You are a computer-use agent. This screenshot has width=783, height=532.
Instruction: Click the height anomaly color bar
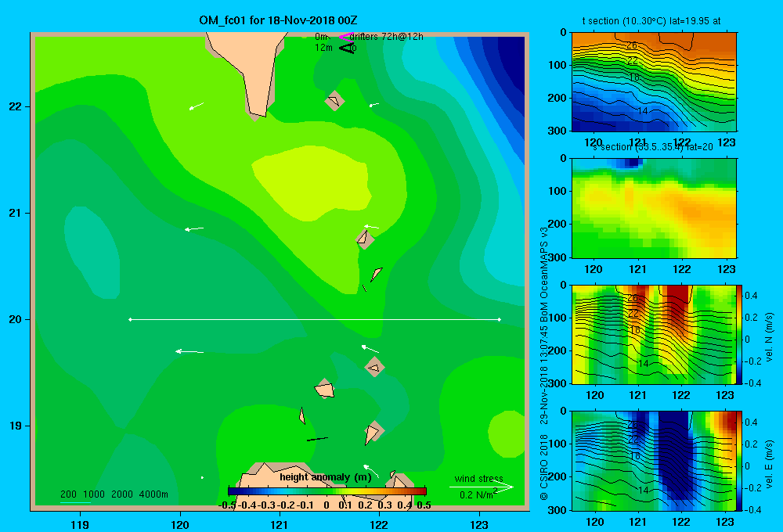click(x=327, y=491)
